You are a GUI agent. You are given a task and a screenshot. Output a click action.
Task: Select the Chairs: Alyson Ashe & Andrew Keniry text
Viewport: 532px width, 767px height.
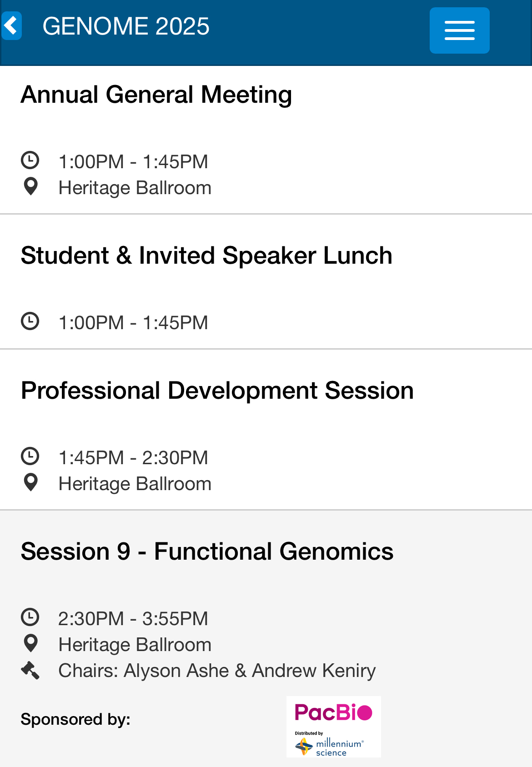217,671
